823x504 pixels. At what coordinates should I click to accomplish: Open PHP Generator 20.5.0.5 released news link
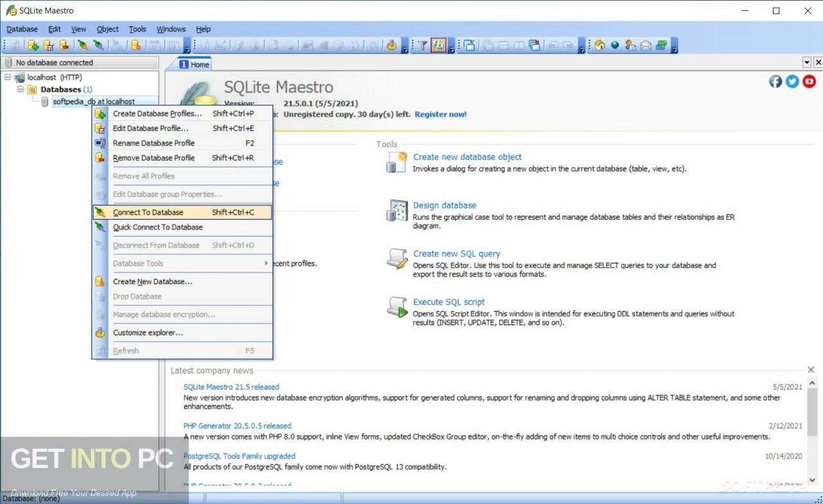(237, 426)
